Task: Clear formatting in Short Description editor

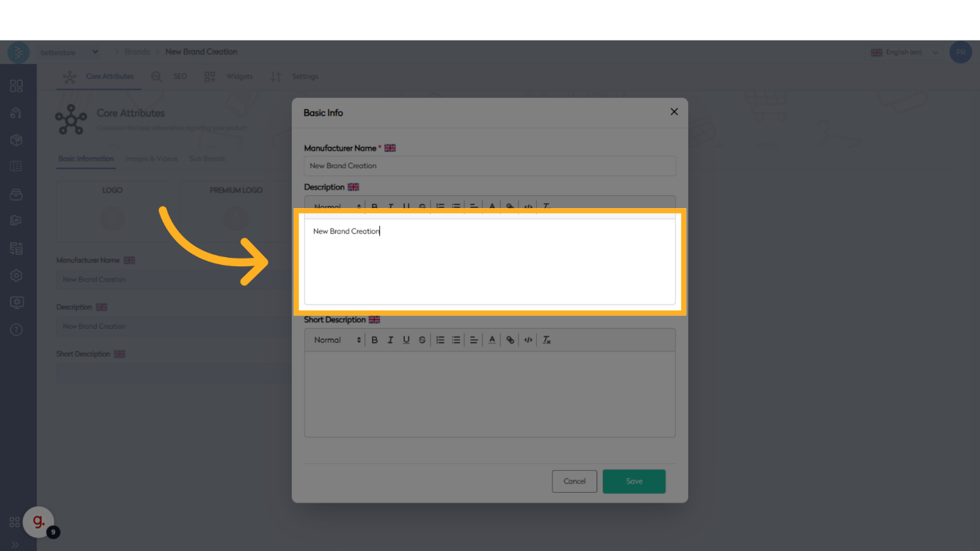Action: coord(547,340)
